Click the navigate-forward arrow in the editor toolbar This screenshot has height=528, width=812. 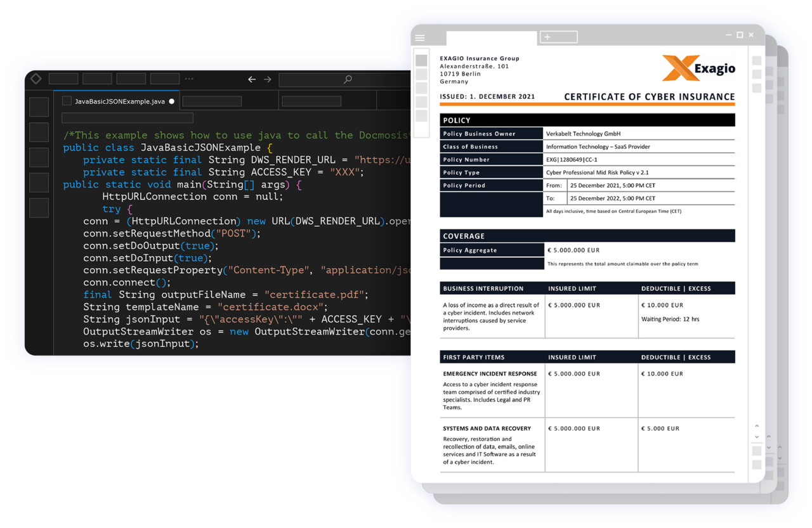click(x=266, y=79)
